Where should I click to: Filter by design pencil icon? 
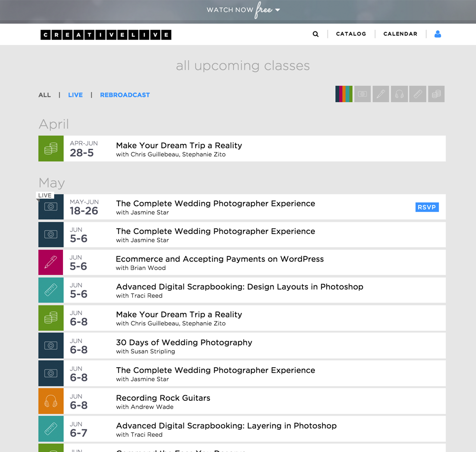coord(381,94)
